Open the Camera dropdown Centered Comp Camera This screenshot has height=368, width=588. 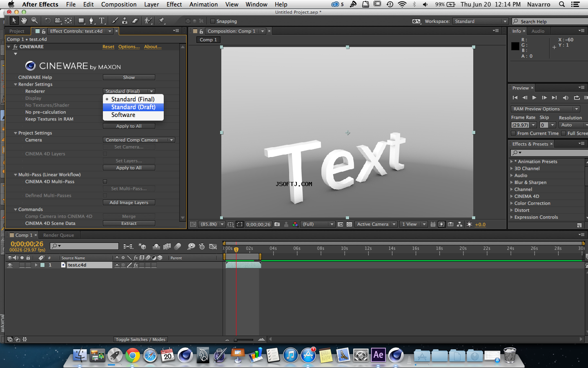tap(139, 140)
